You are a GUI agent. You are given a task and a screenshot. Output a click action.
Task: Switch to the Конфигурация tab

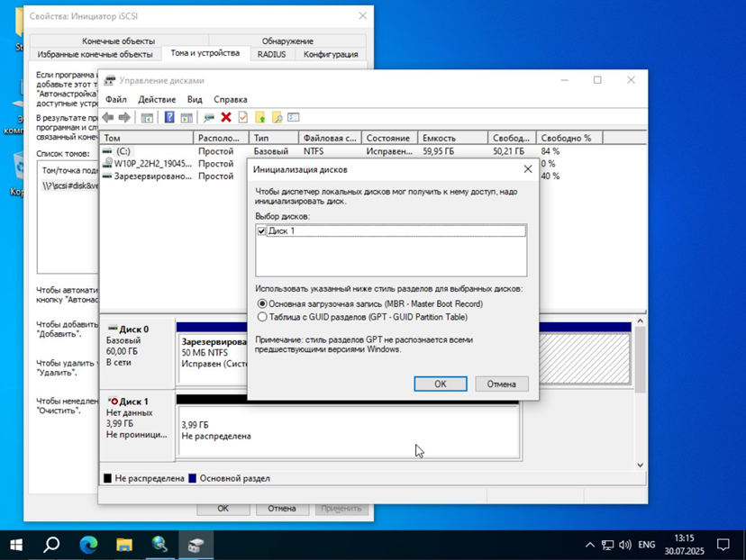[x=331, y=54]
